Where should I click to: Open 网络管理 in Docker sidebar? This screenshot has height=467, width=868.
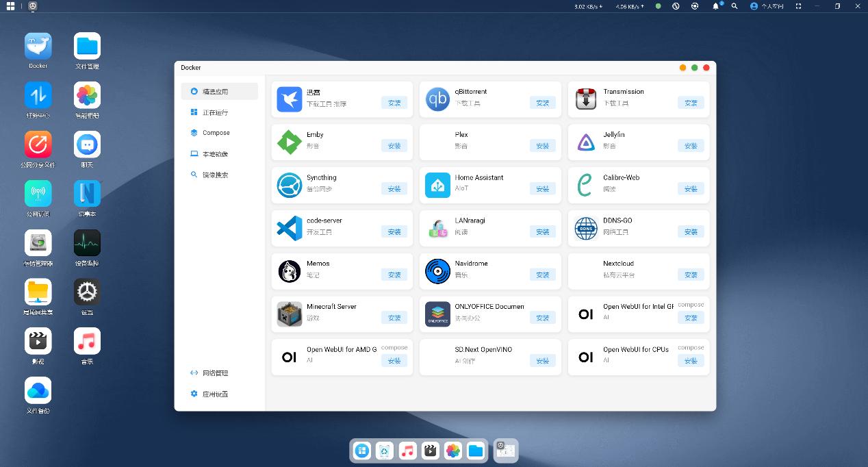coord(220,373)
